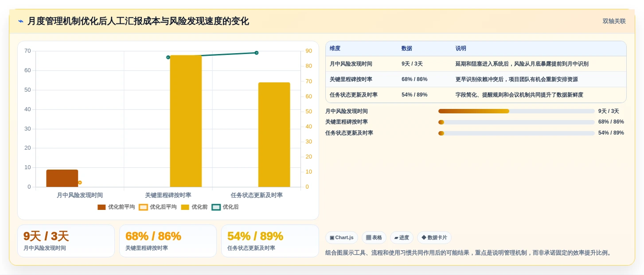The width and height of the screenshot is (644, 275).
Task: Click table data cell 9天 / 3天
Action: pyautogui.click(x=412, y=64)
